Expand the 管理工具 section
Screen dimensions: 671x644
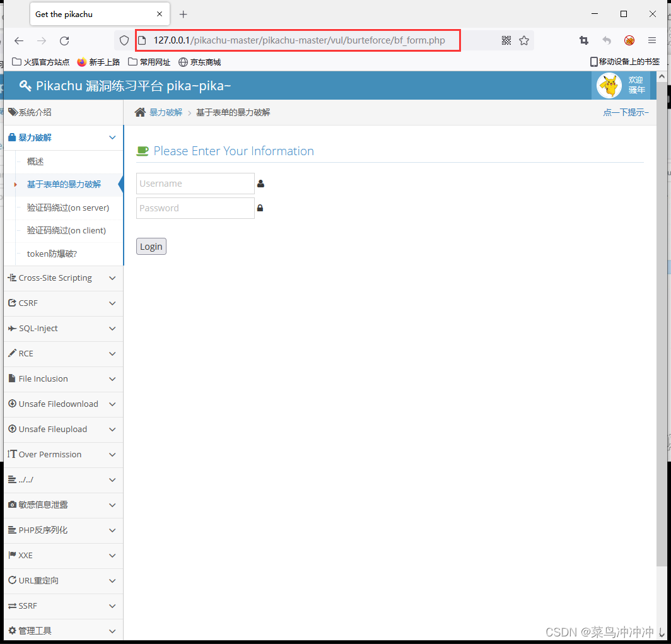tap(63, 631)
